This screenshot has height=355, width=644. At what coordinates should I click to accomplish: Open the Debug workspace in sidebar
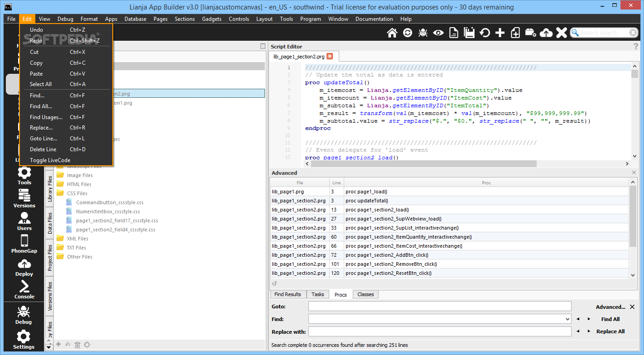click(24, 315)
